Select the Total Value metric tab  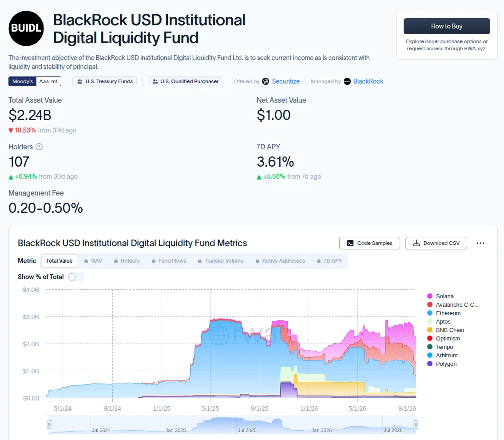coord(59,261)
